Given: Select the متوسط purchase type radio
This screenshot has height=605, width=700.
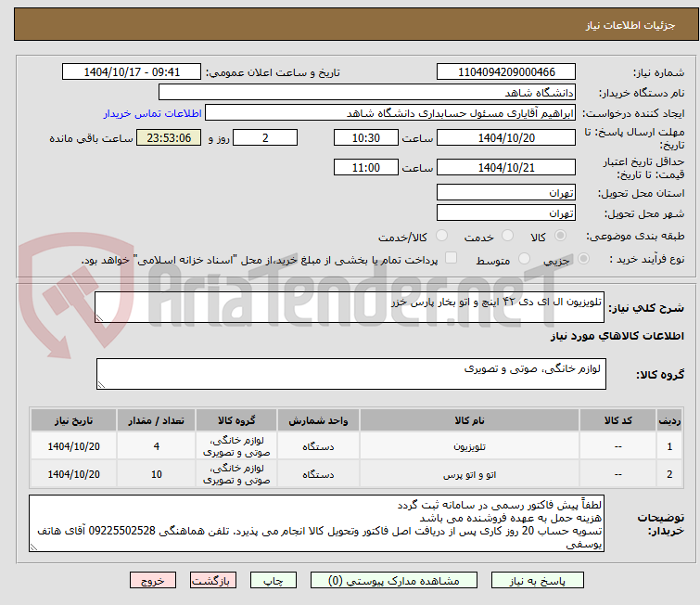Looking at the screenshot, I should click(x=524, y=259).
